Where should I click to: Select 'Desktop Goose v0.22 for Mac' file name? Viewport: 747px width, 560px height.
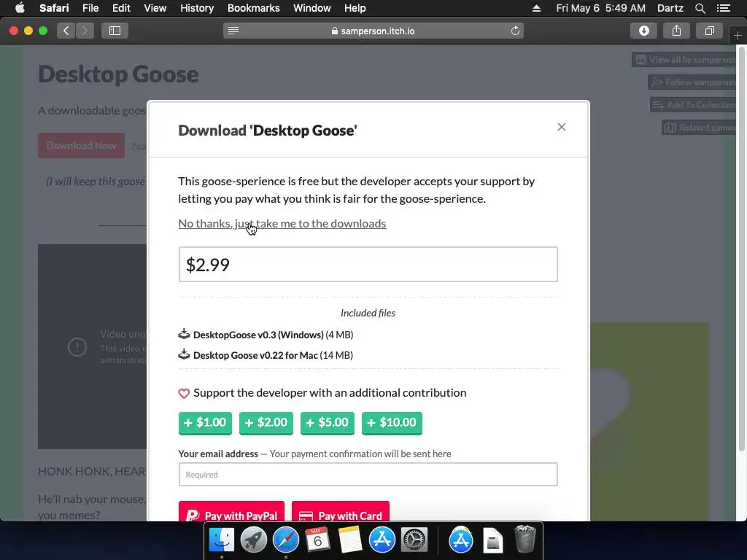pyautogui.click(x=255, y=355)
